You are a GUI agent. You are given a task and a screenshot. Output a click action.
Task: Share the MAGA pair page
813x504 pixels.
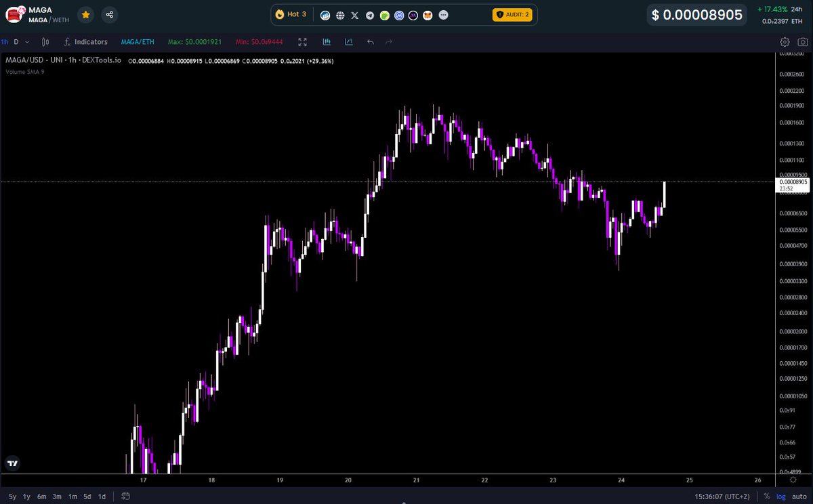pyautogui.click(x=109, y=14)
